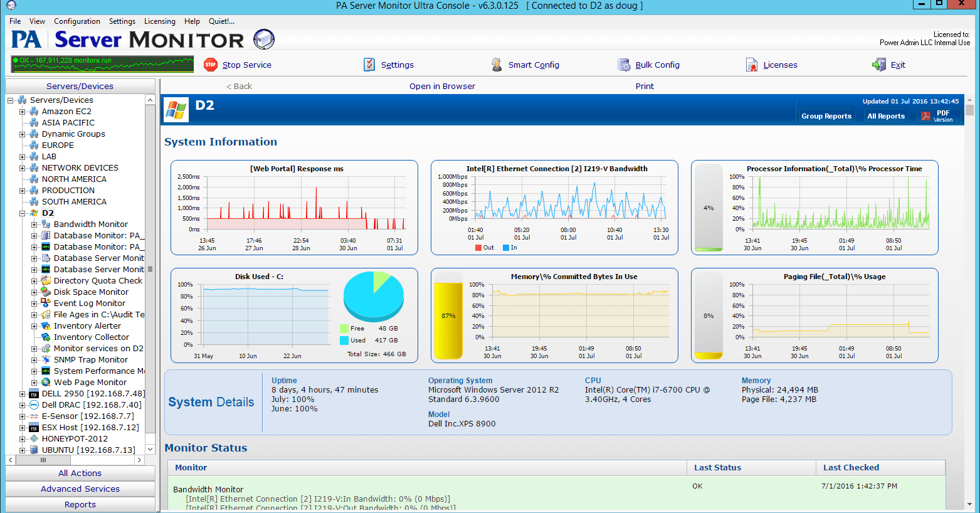The height and width of the screenshot is (513, 980).
Task: Click the 8% paging file gauge bar
Action: click(709, 315)
